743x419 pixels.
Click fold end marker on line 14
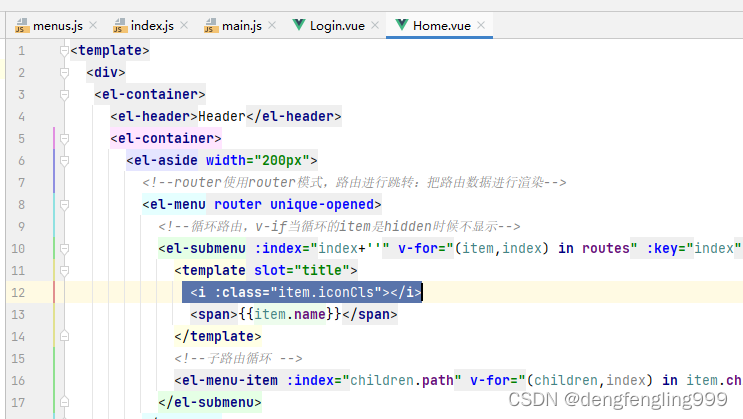pos(64,336)
